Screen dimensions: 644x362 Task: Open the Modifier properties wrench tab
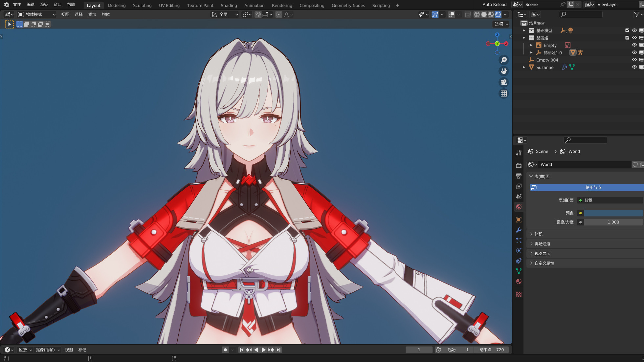pyautogui.click(x=519, y=230)
